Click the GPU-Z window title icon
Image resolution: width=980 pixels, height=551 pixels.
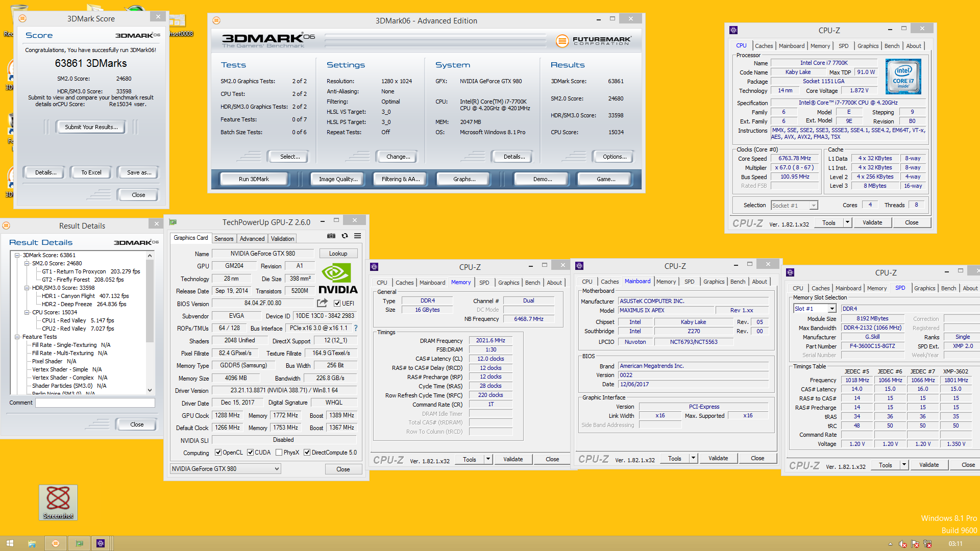[x=173, y=222]
